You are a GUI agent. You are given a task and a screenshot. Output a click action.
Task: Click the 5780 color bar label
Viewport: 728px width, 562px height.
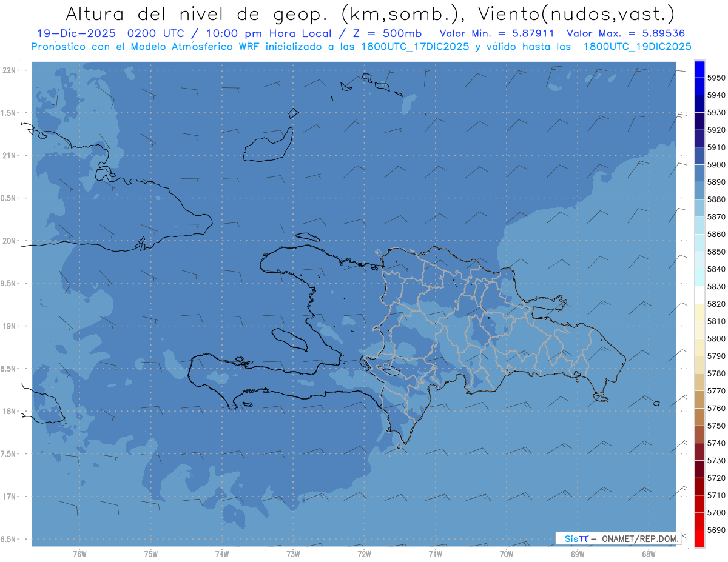(716, 373)
